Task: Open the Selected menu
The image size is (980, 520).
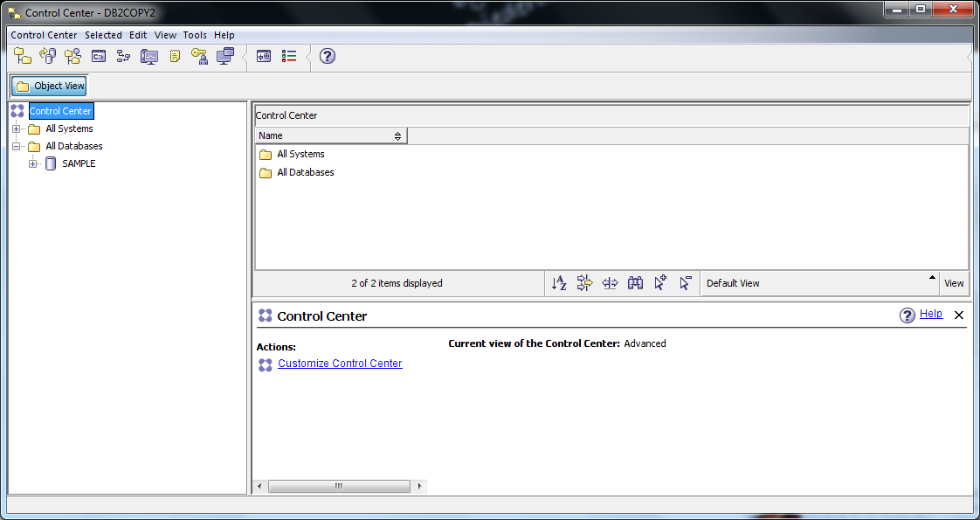Action: (103, 35)
